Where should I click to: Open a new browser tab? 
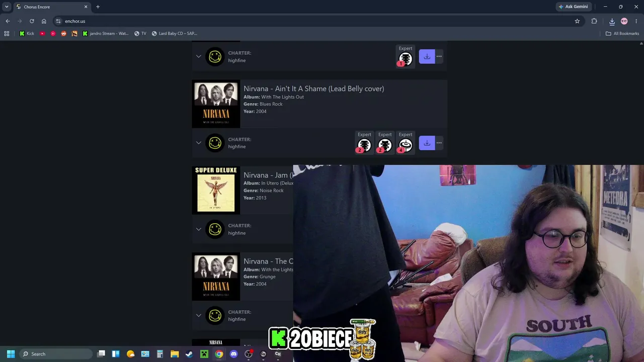[x=98, y=7]
